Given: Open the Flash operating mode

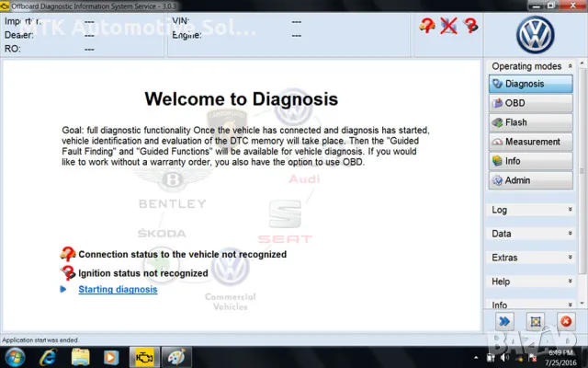Looking at the screenshot, I should coord(531,122).
